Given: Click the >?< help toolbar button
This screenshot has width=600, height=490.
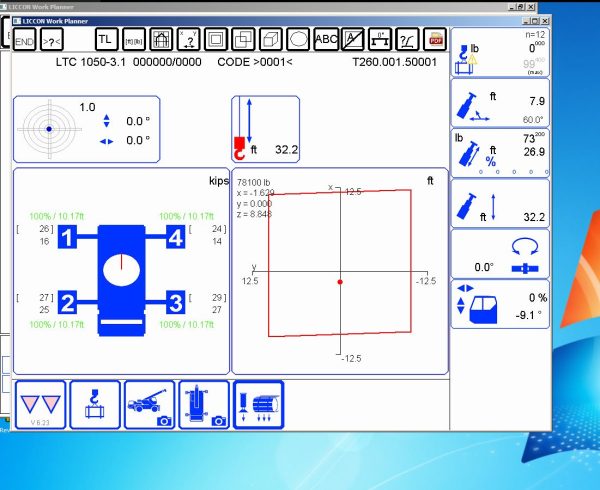Looking at the screenshot, I should [52, 39].
